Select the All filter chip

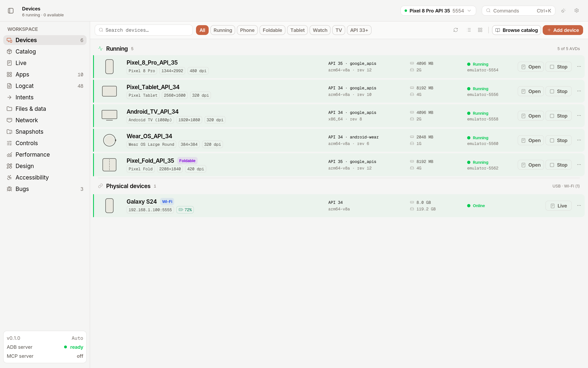[202, 30]
